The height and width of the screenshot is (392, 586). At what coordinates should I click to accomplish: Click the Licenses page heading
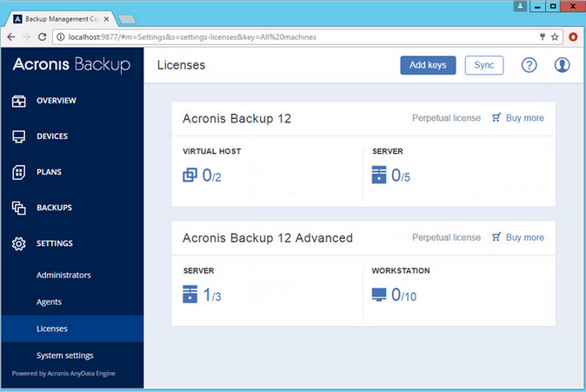coord(181,65)
